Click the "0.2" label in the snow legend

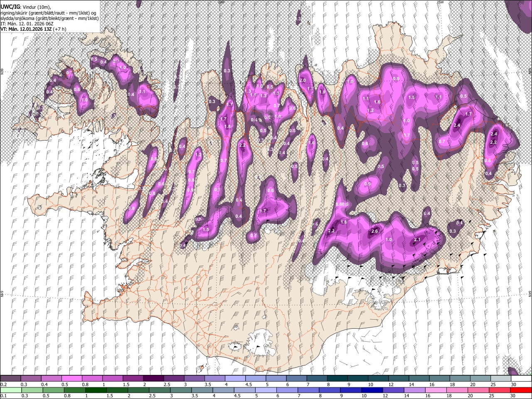4,384
